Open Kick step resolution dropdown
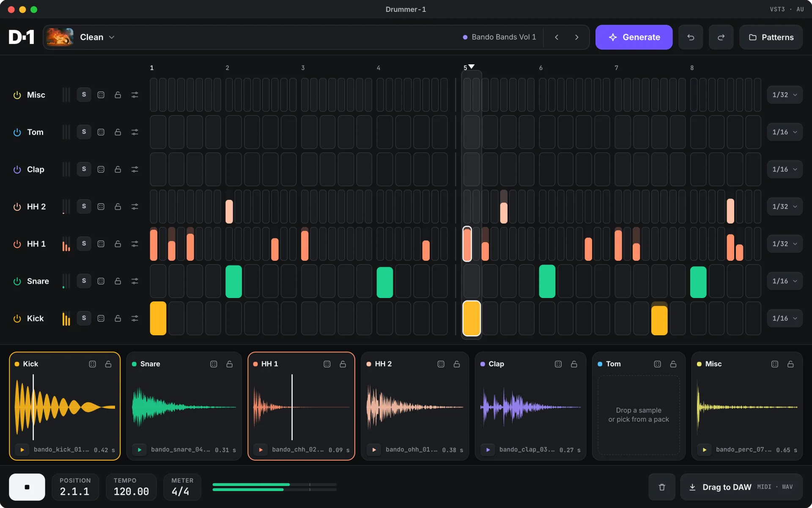This screenshot has height=508, width=812. click(785, 318)
